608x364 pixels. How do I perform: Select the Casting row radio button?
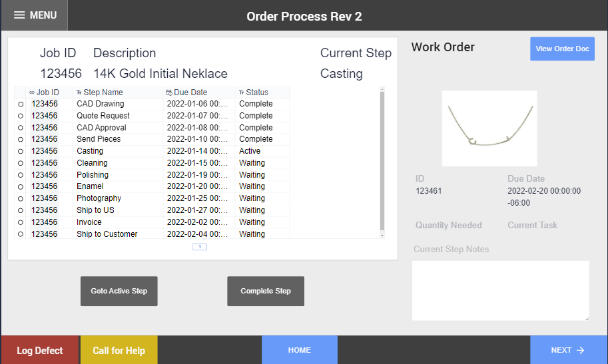[20, 152]
